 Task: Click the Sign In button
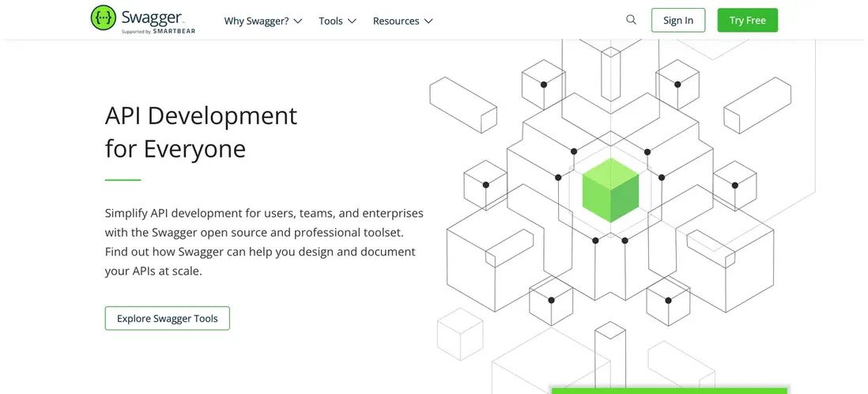pyautogui.click(x=678, y=20)
